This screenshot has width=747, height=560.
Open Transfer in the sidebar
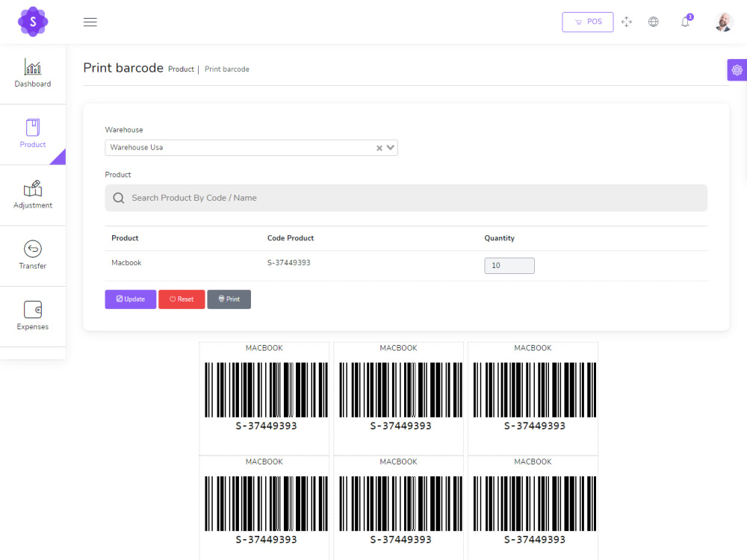[33, 255]
